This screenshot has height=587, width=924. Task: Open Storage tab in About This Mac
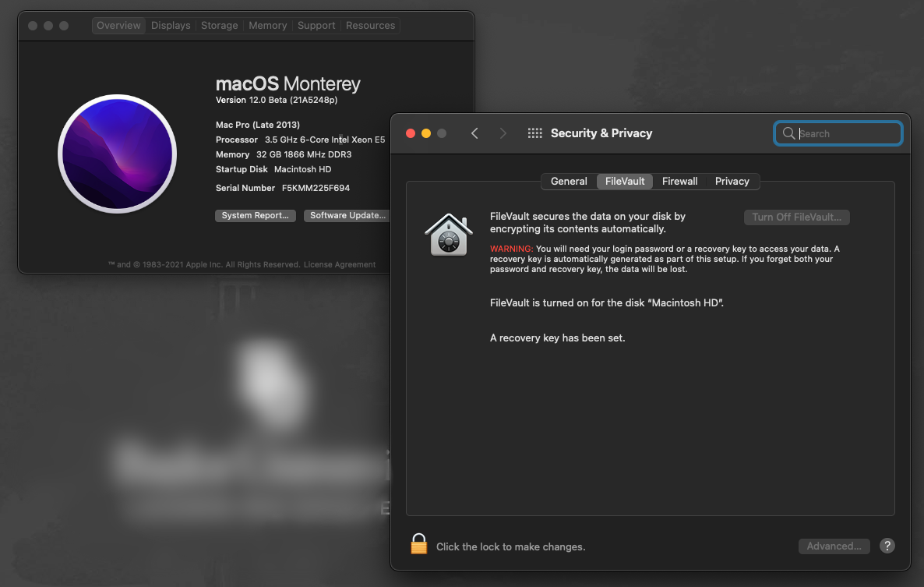click(219, 26)
